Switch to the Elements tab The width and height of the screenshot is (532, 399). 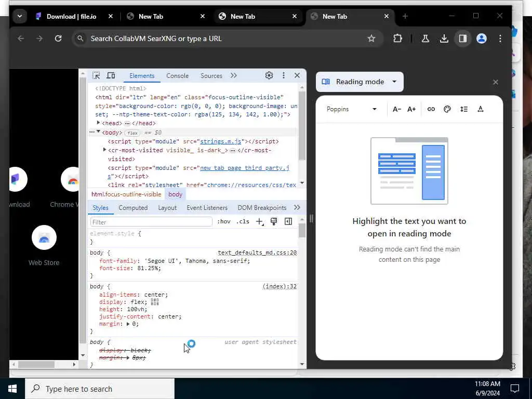[142, 76]
